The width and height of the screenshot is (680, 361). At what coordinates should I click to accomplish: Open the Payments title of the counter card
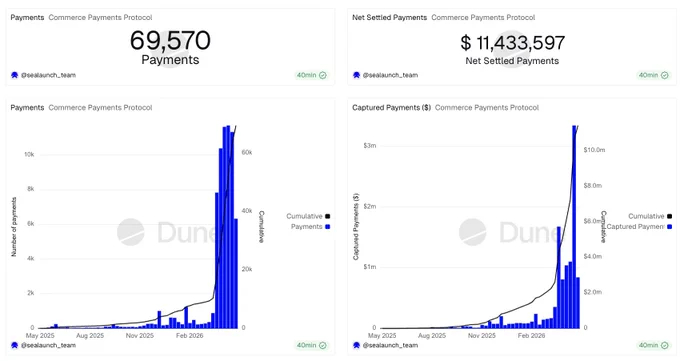(27, 17)
